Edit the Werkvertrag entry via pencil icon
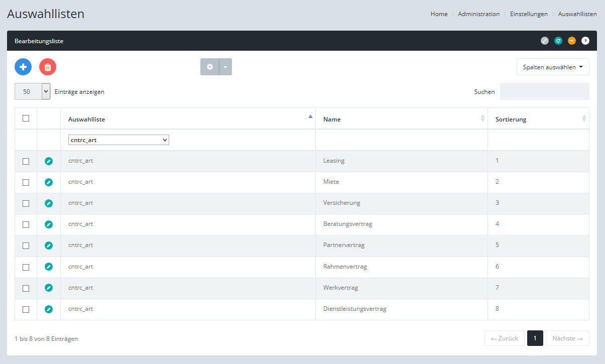605x364 pixels. pyautogui.click(x=49, y=288)
